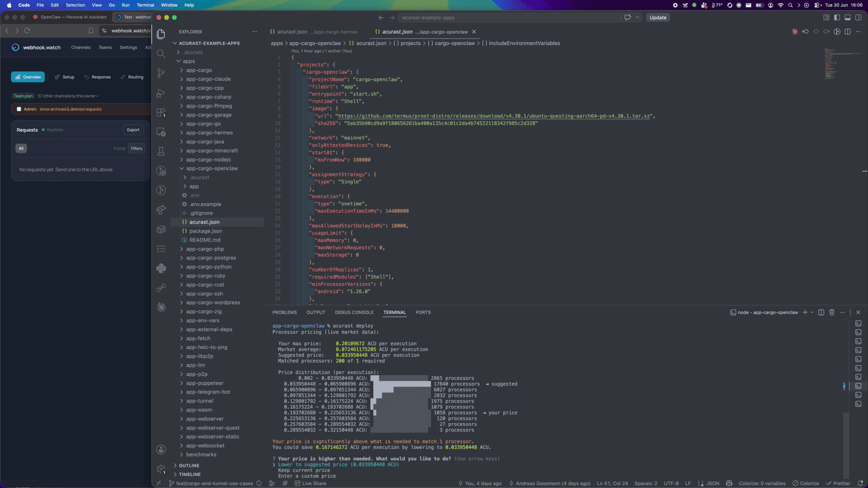
Task: Open the Manage gear in activity bar
Action: tap(161, 469)
